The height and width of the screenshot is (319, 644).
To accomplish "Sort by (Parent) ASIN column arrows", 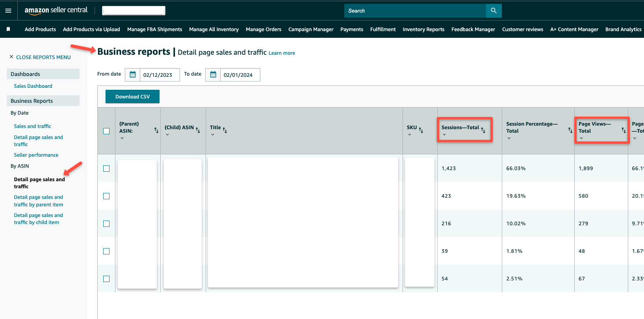I will point(156,130).
